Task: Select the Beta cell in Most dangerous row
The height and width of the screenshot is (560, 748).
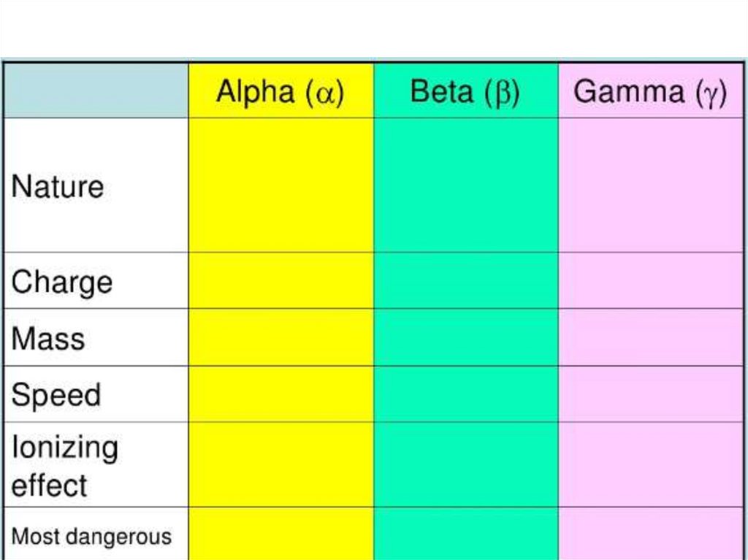Action: pyautogui.click(x=465, y=534)
